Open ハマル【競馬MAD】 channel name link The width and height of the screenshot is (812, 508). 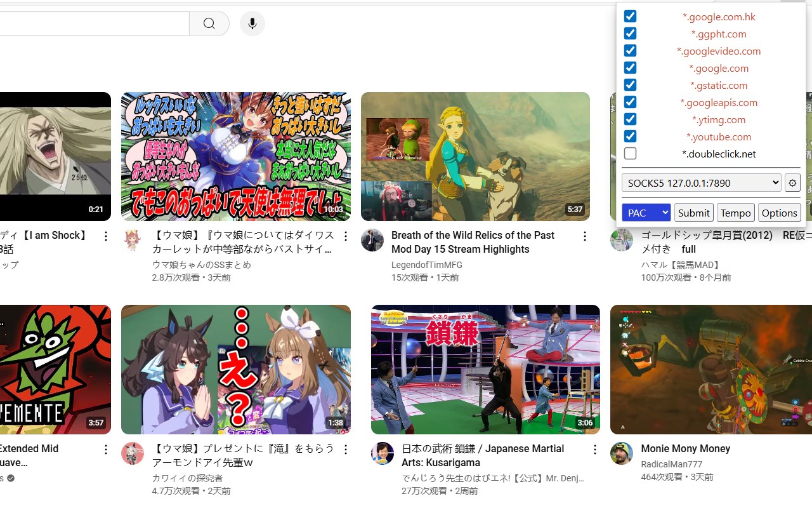pos(681,265)
